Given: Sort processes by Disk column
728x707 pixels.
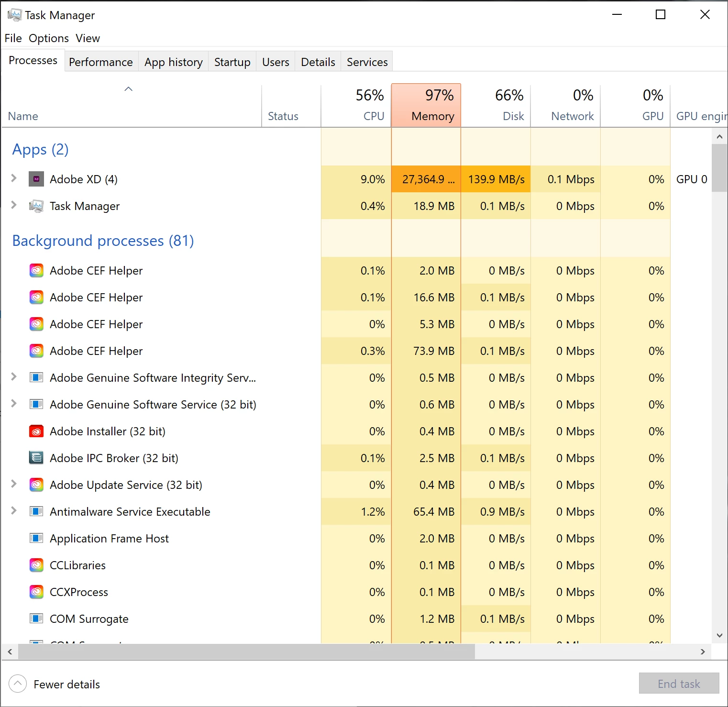Looking at the screenshot, I should [x=496, y=106].
